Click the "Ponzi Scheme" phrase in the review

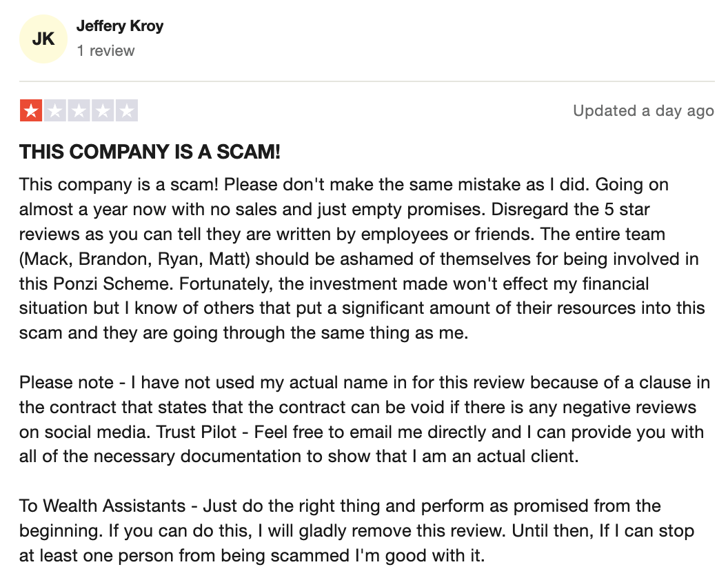(x=112, y=283)
